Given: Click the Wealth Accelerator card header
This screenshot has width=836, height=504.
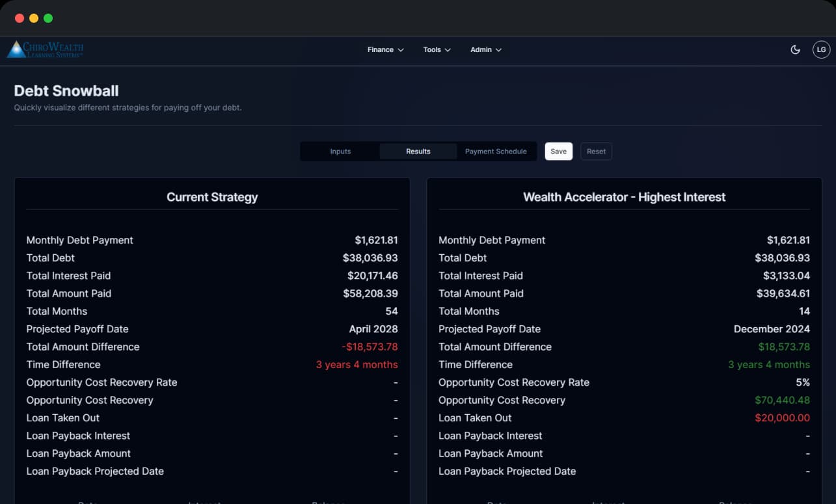Looking at the screenshot, I should [625, 196].
